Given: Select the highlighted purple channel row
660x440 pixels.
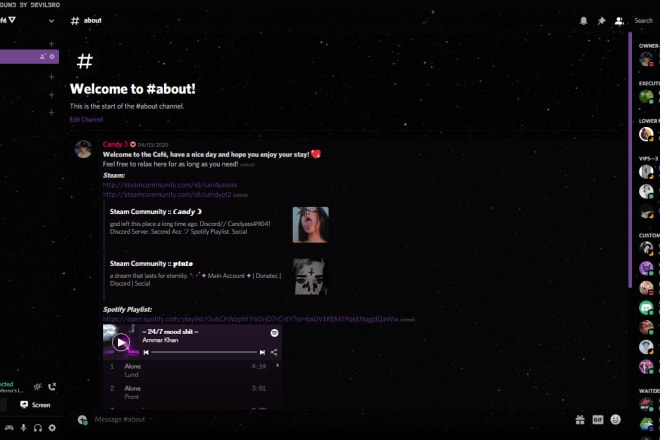Looking at the screenshot, I should (x=29, y=56).
